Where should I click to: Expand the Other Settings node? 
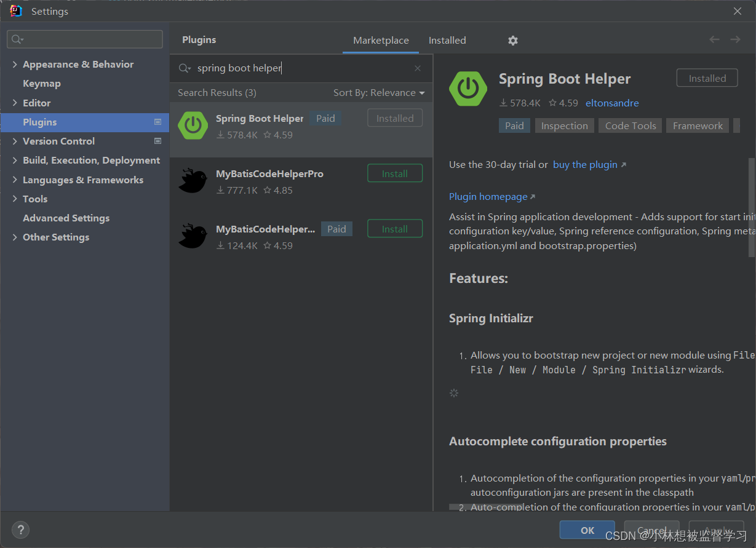tap(15, 237)
